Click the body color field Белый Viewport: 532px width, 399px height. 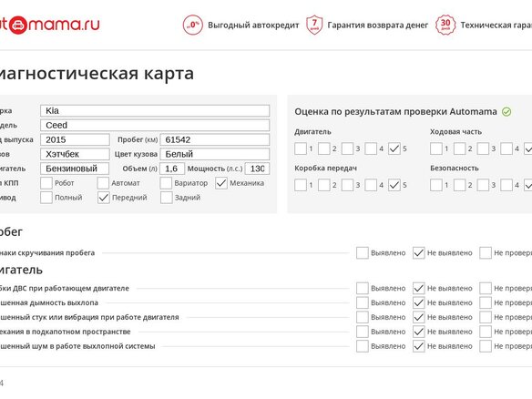point(215,154)
